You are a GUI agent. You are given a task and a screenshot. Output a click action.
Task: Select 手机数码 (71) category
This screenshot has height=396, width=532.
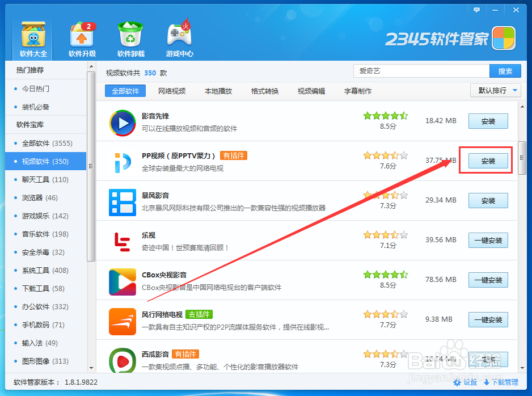click(46, 325)
